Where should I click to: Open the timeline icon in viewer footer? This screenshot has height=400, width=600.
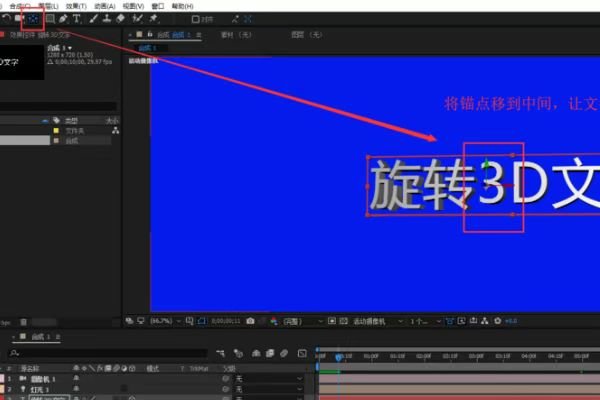473,321
